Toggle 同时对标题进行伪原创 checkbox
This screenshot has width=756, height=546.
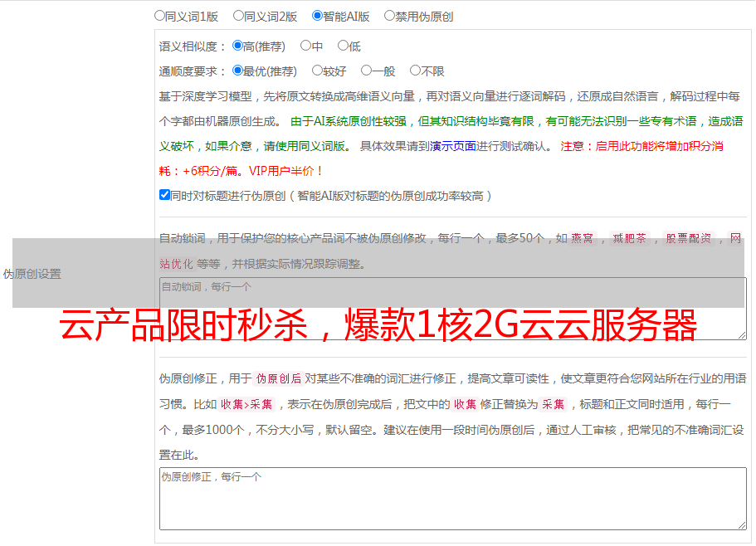(164, 195)
